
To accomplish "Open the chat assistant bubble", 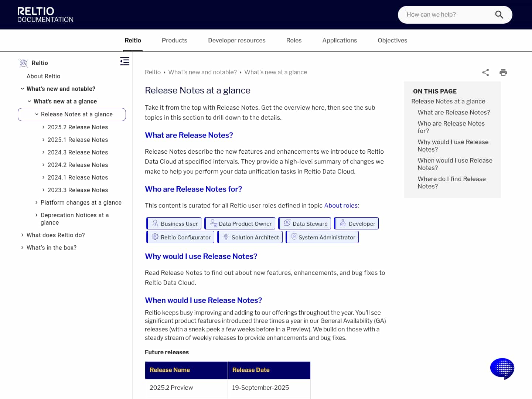I will [x=502, y=369].
